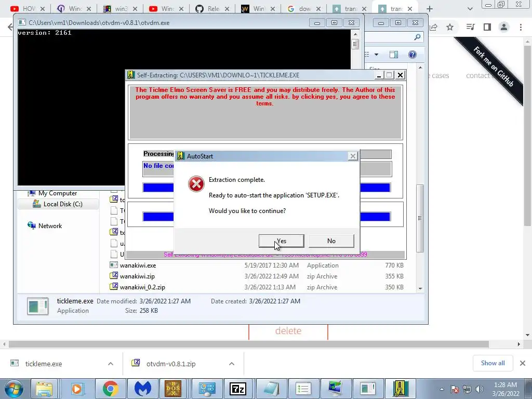This screenshot has width=532, height=399.
Task: Open 7-Zip from the taskbar
Action: (238, 389)
